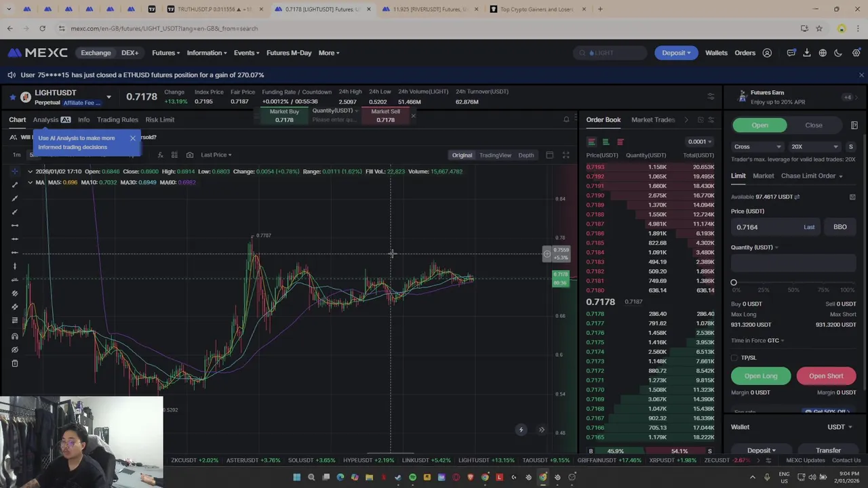Dismiss the announcement banner
The image size is (868, 488).
[861, 75]
